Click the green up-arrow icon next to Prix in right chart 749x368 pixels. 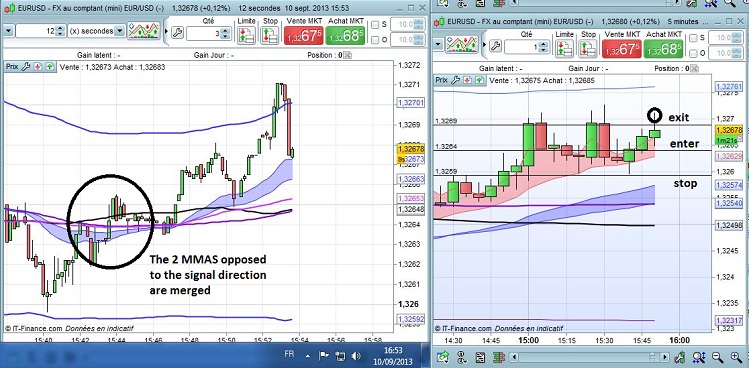point(479,80)
